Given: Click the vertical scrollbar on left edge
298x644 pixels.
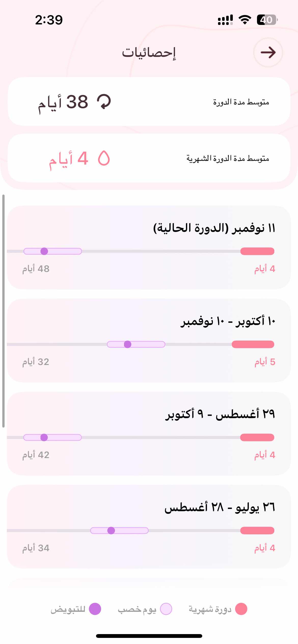Looking at the screenshot, I should click(3, 311).
